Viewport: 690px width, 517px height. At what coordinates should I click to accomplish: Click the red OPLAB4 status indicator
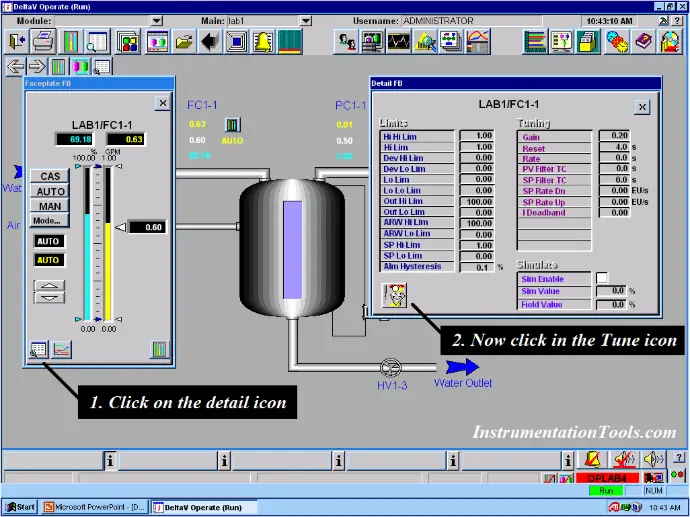607,478
